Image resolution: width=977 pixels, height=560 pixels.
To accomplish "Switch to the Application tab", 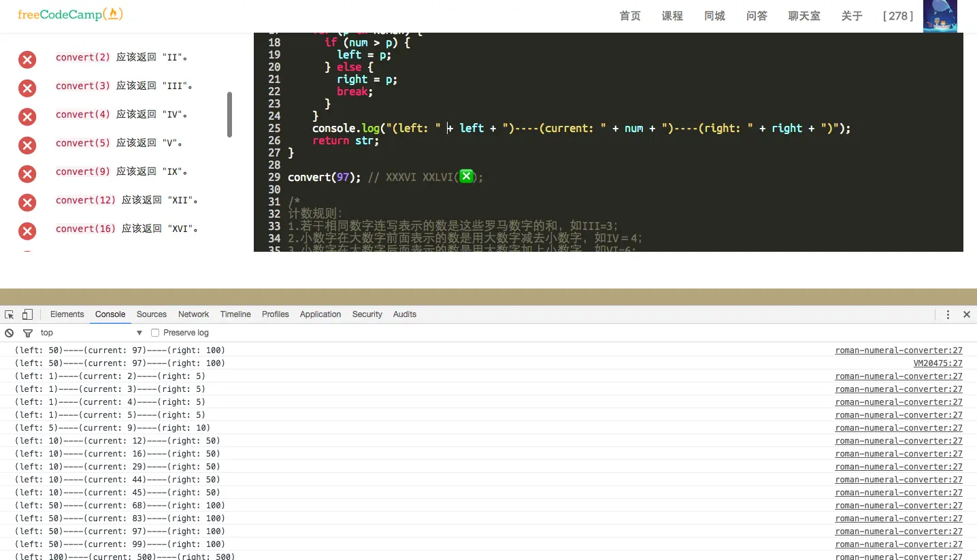I will [320, 314].
